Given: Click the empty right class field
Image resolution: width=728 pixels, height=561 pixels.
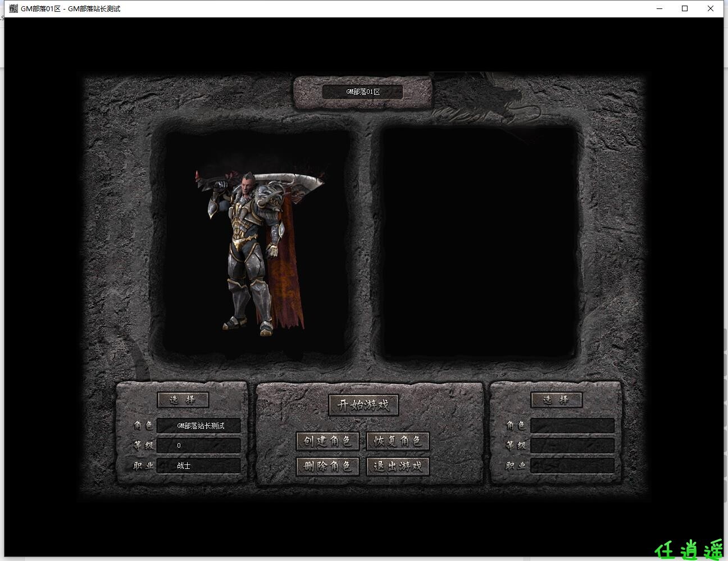Looking at the screenshot, I should point(572,466).
